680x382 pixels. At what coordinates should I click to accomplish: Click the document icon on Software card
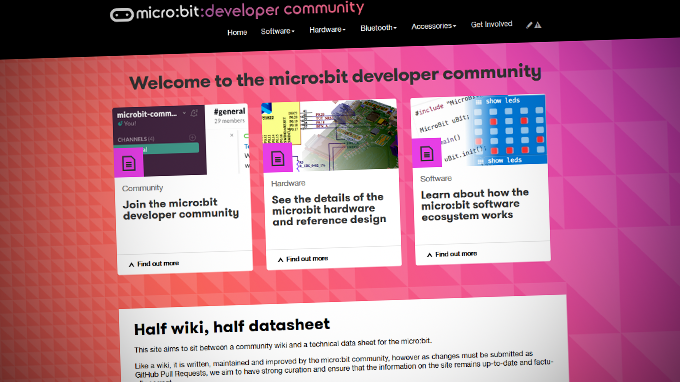click(x=426, y=153)
